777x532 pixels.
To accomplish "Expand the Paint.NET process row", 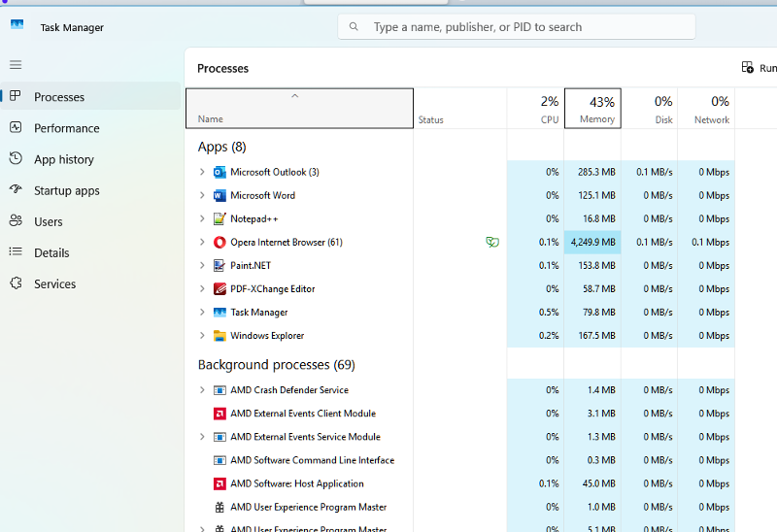I will 202,265.
